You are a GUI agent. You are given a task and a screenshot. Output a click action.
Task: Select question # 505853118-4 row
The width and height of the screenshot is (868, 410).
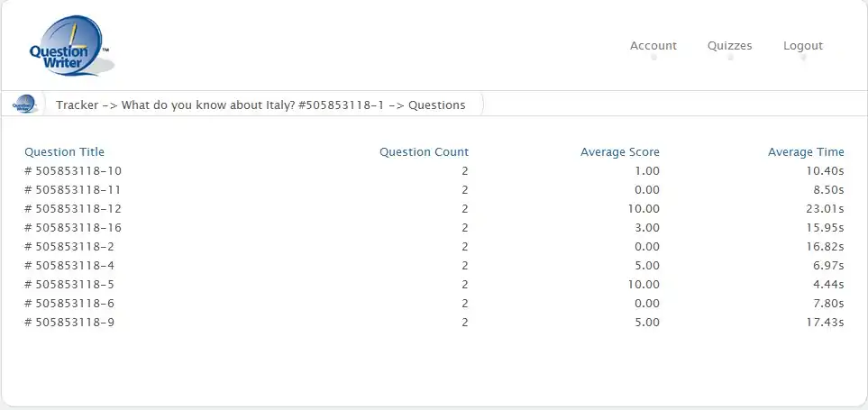(69, 265)
